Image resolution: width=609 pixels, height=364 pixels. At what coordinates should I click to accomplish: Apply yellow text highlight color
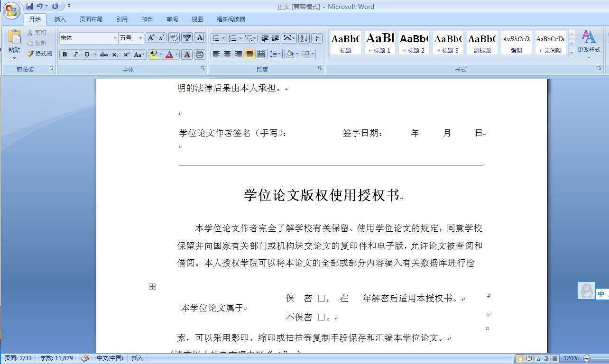click(x=153, y=55)
